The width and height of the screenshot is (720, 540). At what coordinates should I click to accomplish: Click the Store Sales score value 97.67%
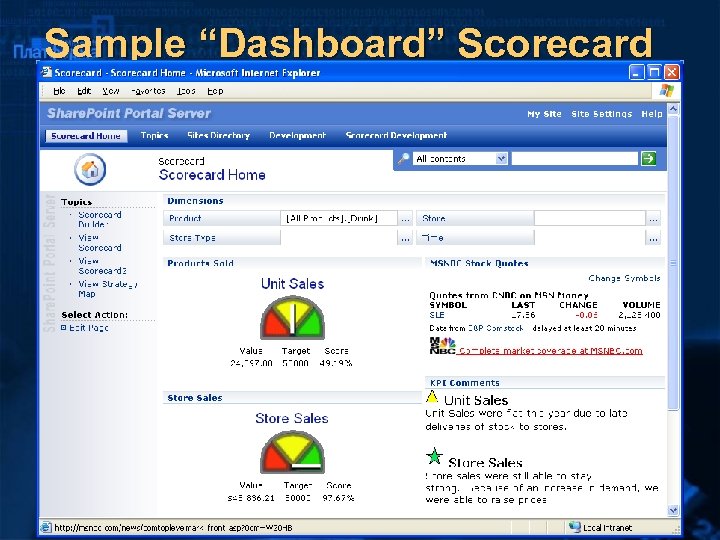pyautogui.click(x=338, y=498)
